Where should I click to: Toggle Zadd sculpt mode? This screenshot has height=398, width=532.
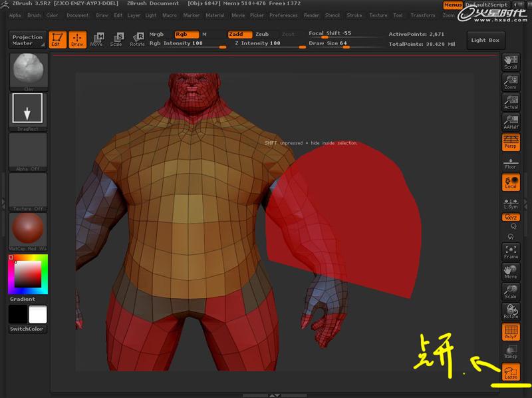240,35
